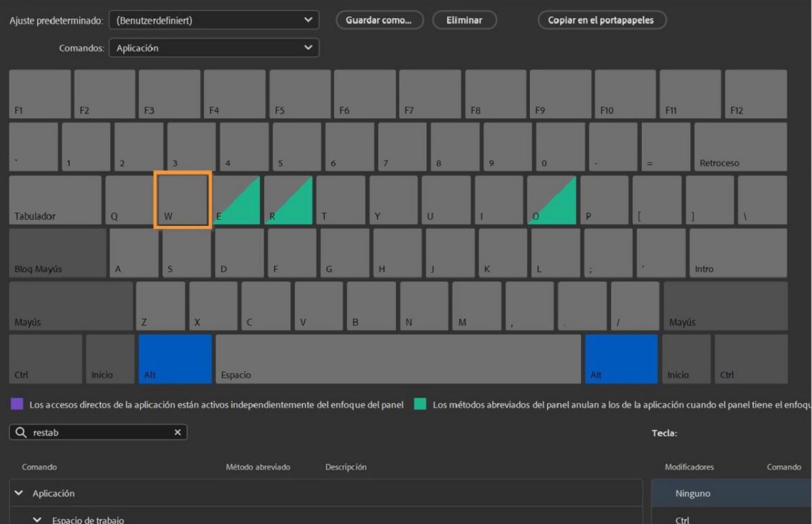Click the G key
The height and width of the screenshot is (524, 812).
click(x=345, y=253)
